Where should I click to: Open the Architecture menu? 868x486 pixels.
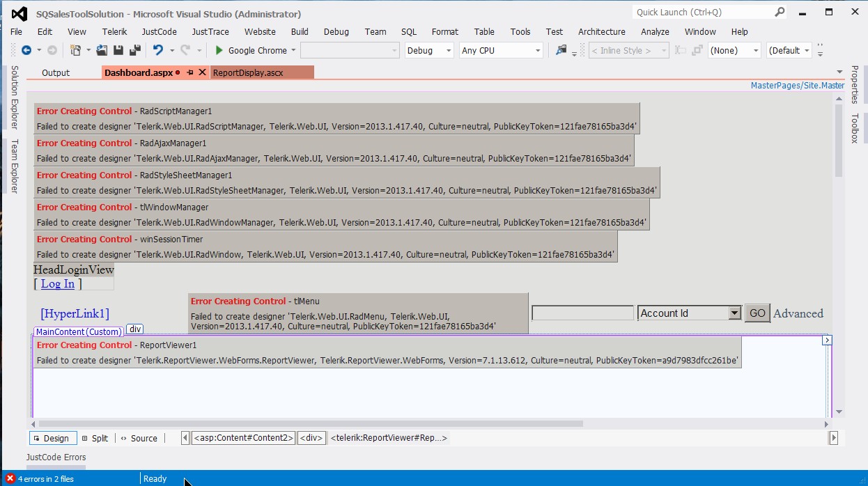(x=602, y=31)
